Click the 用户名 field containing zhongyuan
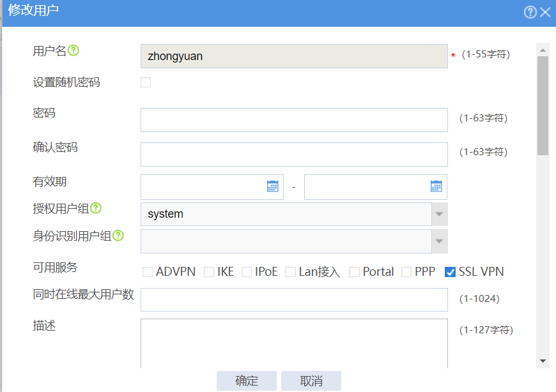Viewport: 556px width, 392px height. pyautogui.click(x=294, y=56)
